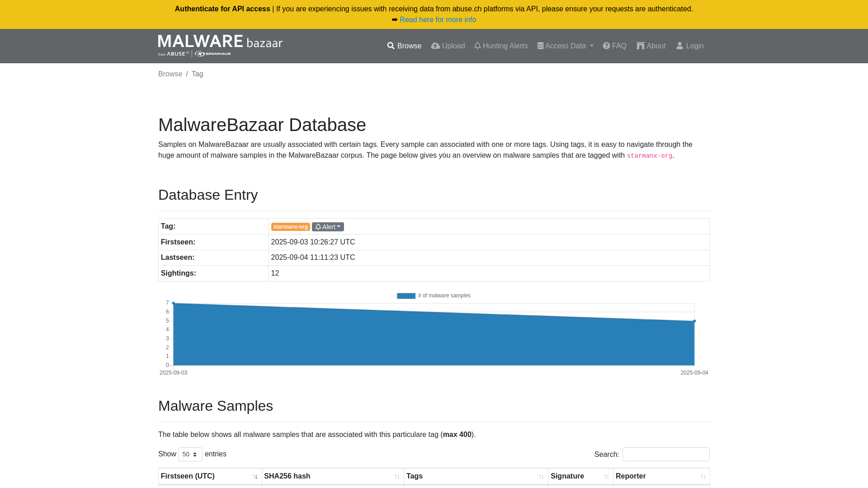Open the FAQ page

coord(614,46)
